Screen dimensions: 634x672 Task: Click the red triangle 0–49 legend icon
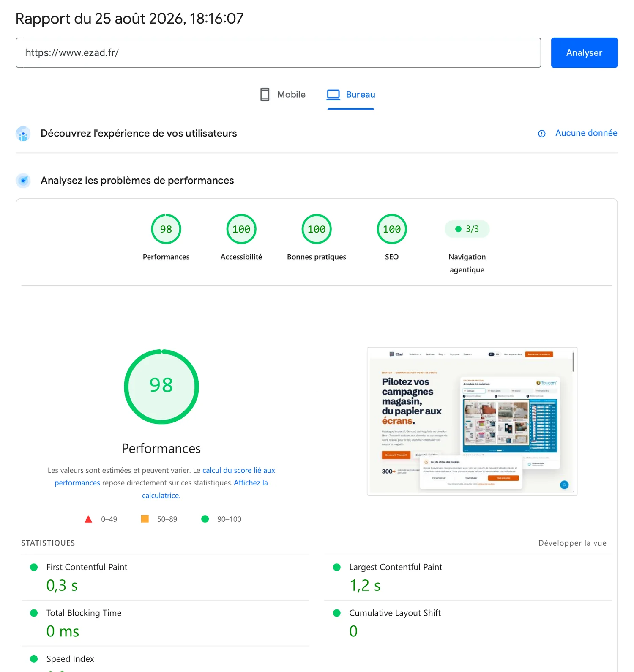pos(88,519)
